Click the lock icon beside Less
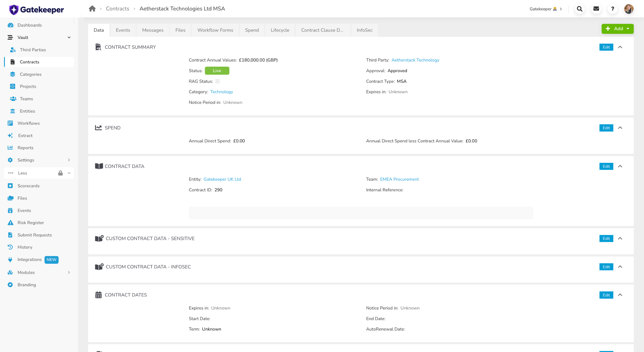 (x=60, y=173)
